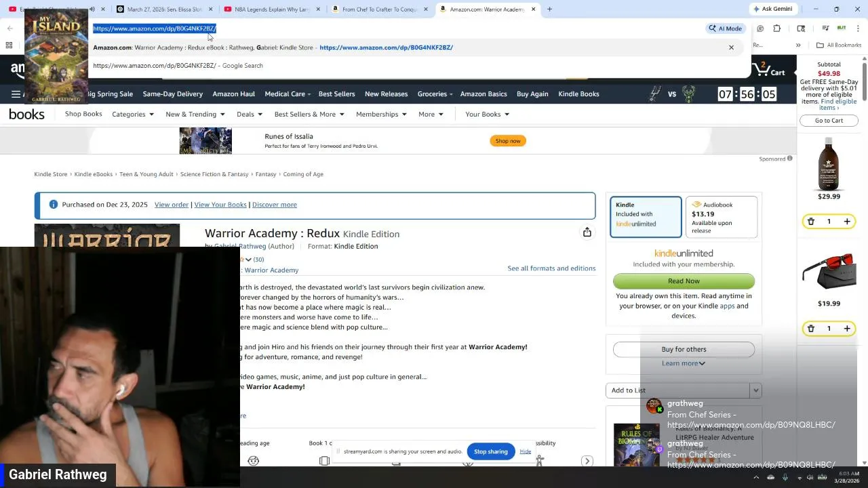Viewport: 868px width, 488px height.
Task: Close the Amazon Warrior Academy tab
Action: [x=533, y=9]
